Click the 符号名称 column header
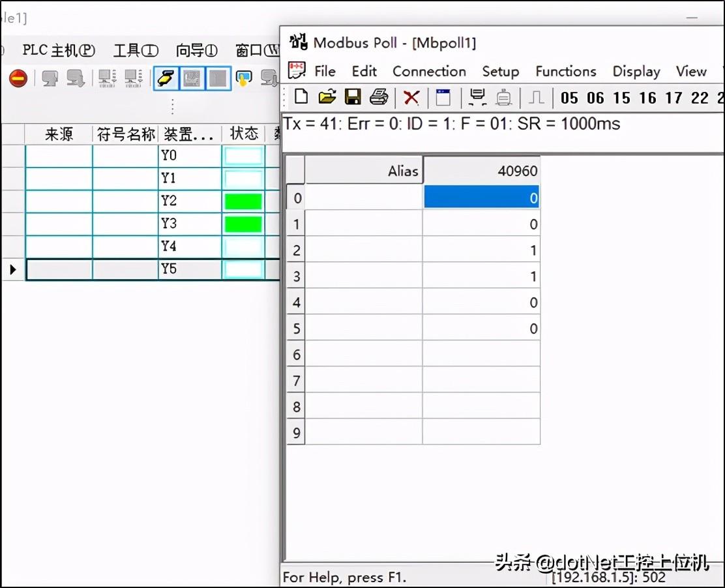The height and width of the screenshot is (588, 725). coord(125,134)
